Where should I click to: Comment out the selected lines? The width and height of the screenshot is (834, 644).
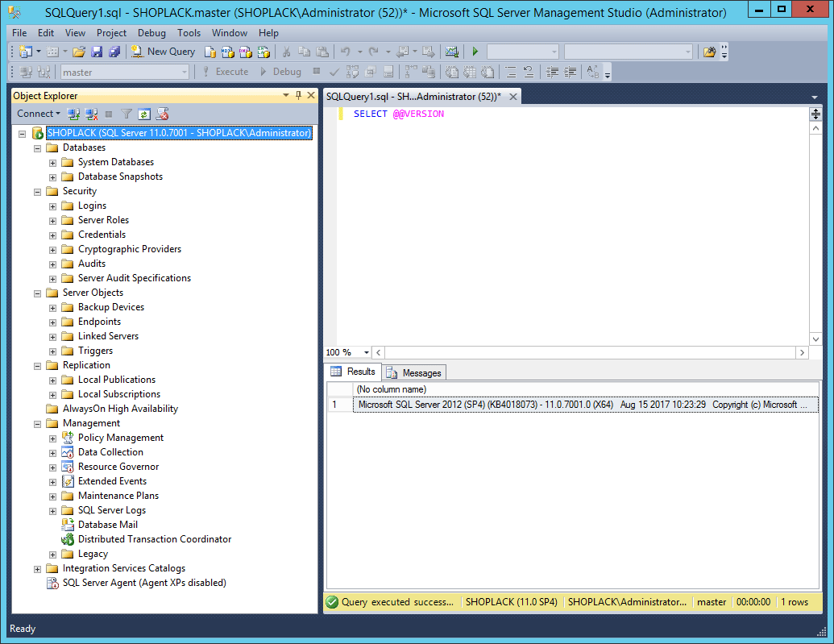(511, 72)
